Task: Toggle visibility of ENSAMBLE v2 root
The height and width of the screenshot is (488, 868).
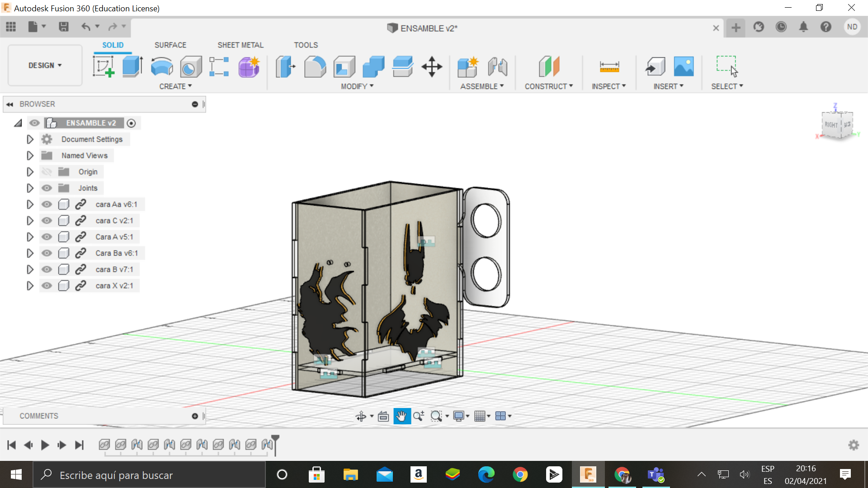Action: [34, 123]
